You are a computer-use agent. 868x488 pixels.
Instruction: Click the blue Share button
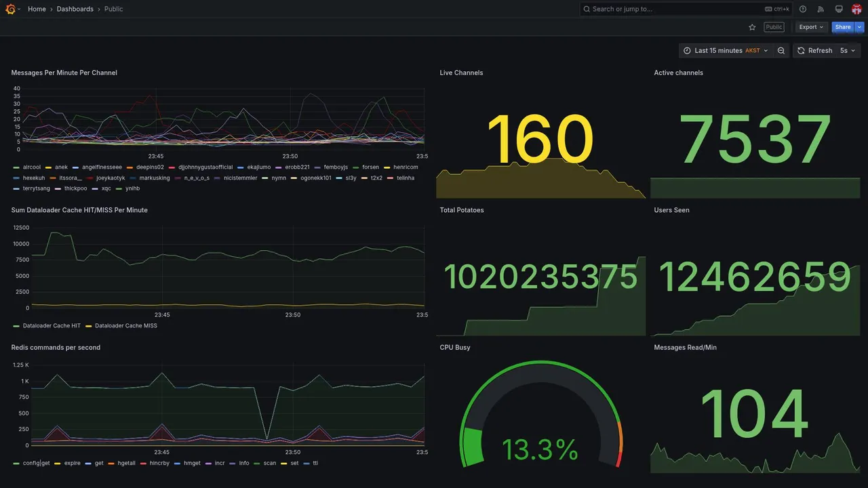pyautogui.click(x=843, y=27)
